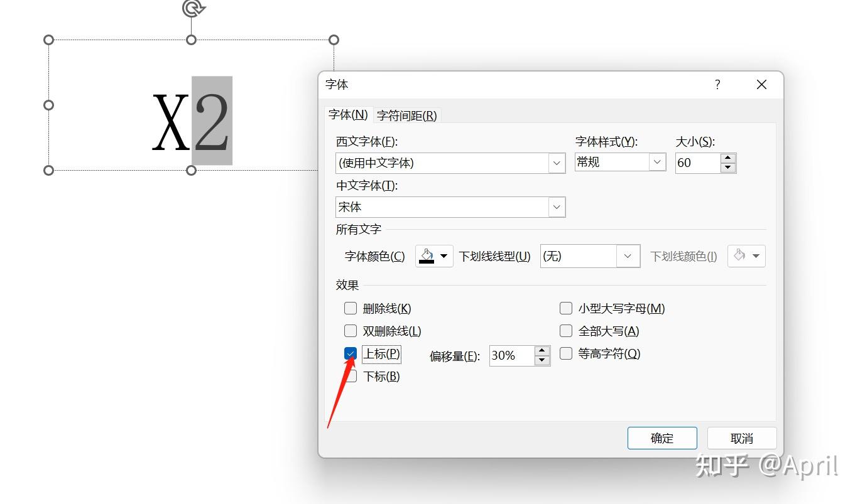Uncheck the 上标 superscript checkbox
Image resolution: width=860 pixels, height=504 pixels.
pos(350,353)
